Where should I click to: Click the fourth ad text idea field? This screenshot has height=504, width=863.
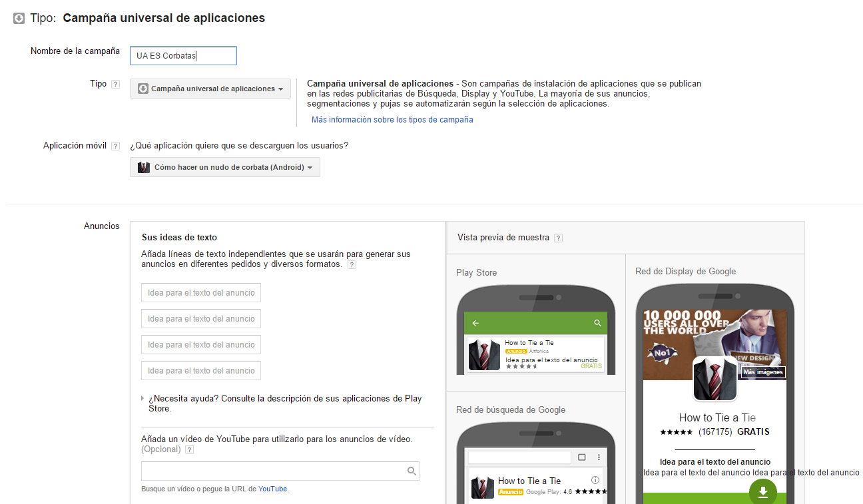201,371
